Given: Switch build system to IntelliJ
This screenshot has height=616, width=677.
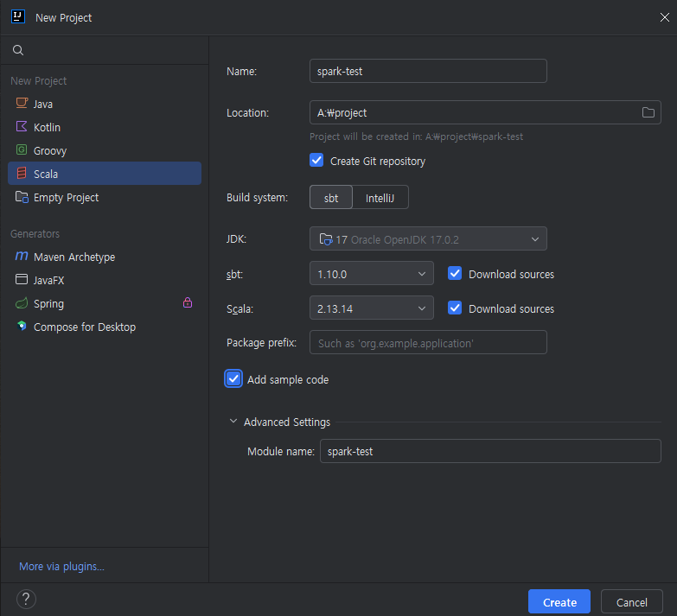Looking at the screenshot, I should tap(380, 198).
